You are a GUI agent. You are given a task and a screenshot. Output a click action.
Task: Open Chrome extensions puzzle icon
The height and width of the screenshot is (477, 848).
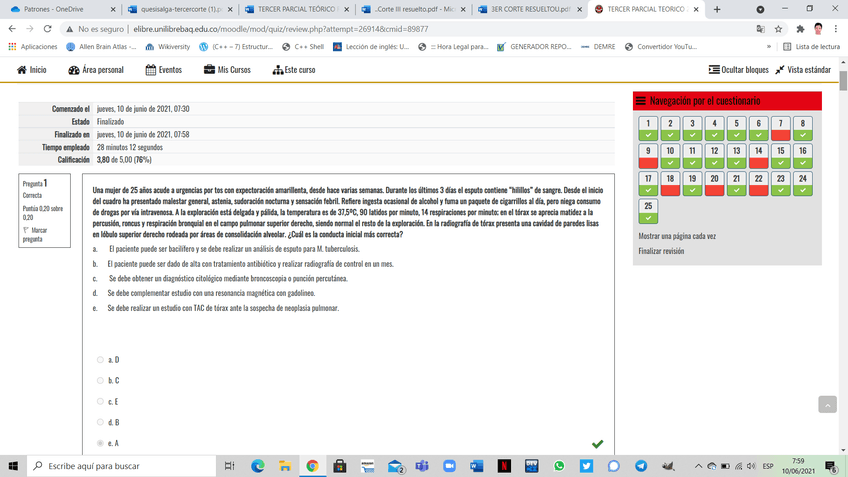point(800,29)
